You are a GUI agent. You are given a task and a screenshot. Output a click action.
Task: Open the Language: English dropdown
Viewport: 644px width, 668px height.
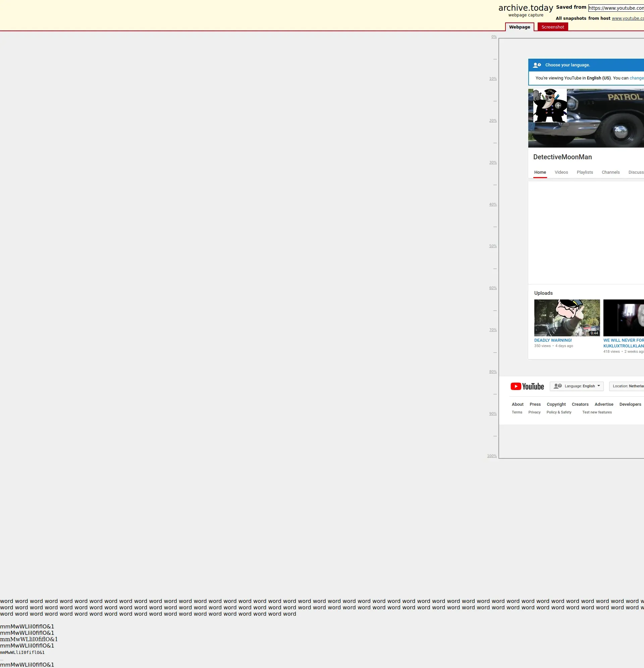pos(576,386)
